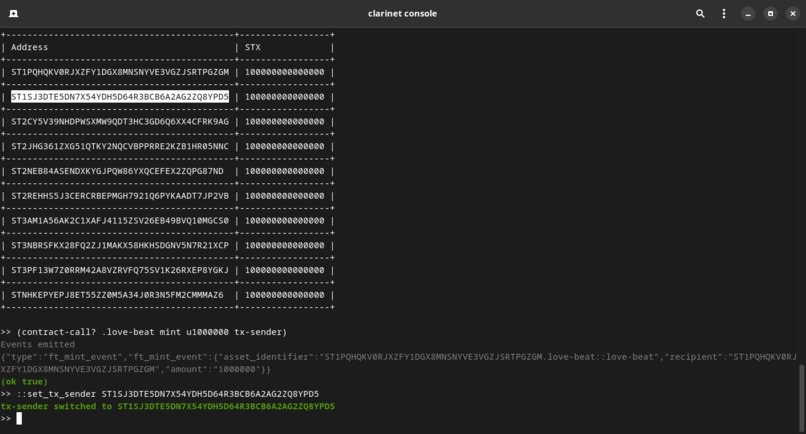Click address ST2REHHS5J3CERCRBEPMGH7921Q6PYKAADT7JP2VB
Viewport: 806px width, 434px height.
coord(120,196)
